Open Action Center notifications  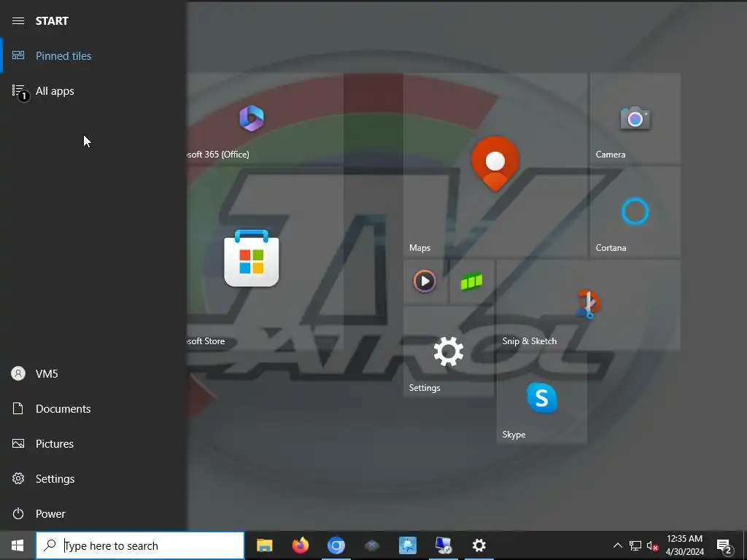point(724,545)
